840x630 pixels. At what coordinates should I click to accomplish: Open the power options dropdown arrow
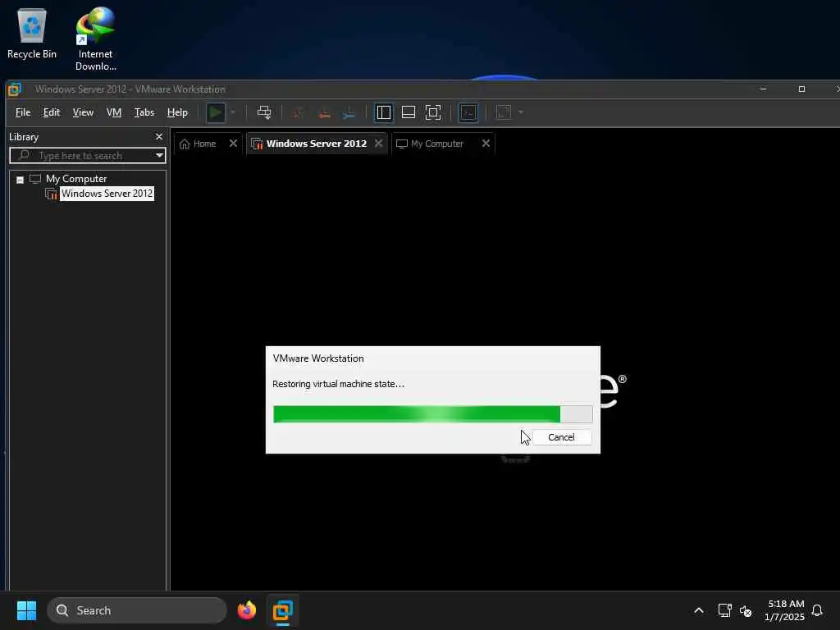(x=233, y=112)
